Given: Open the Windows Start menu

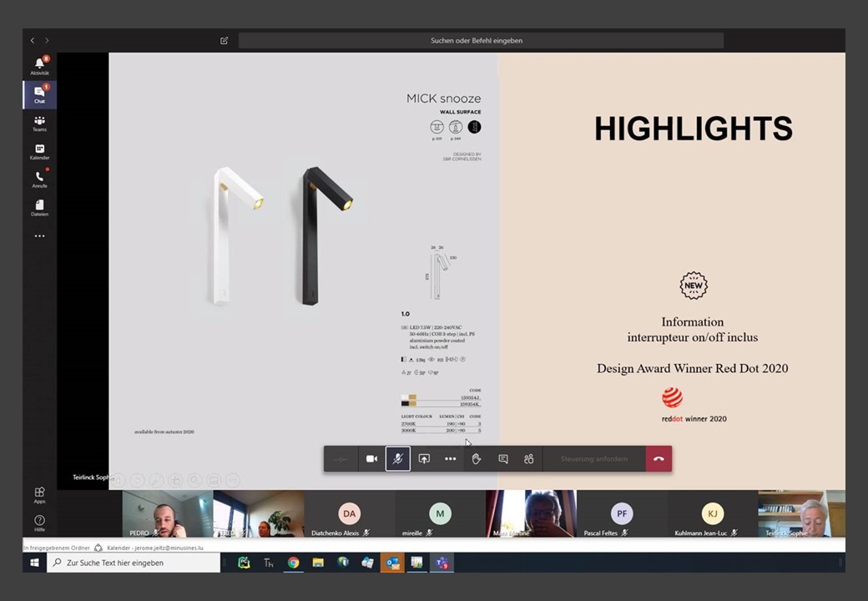Looking at the screenshot, I should coord(34,563).
